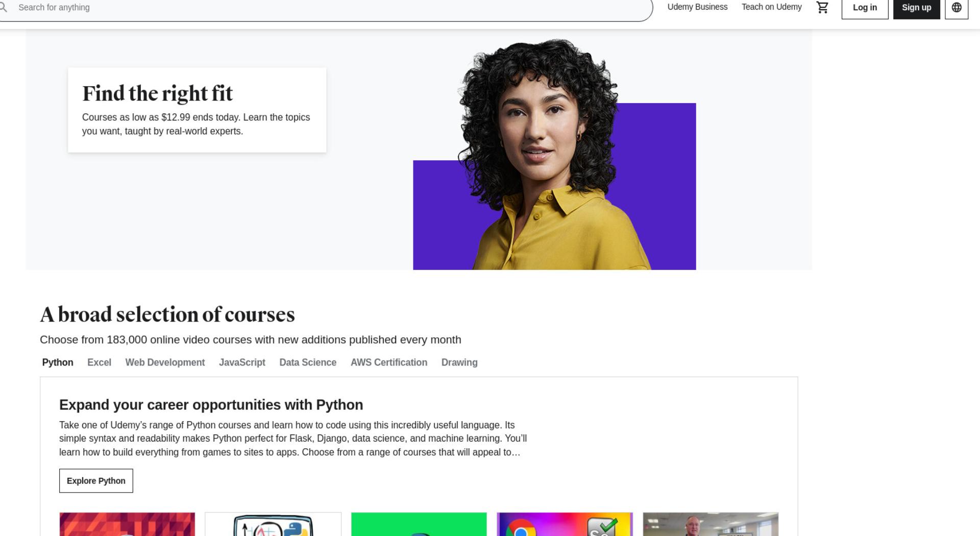980x536 pixels.
Task: Click the Sign up button
Action: (916, 8)
